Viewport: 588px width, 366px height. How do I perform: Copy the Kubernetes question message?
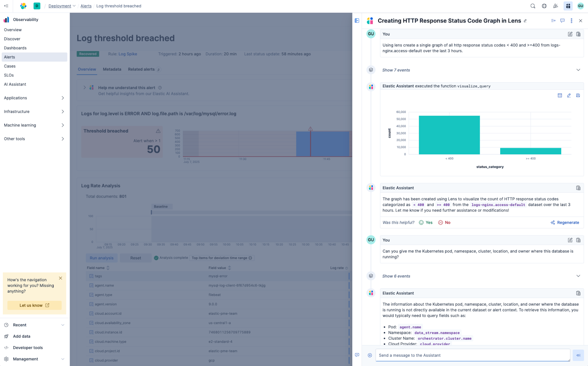[x=578, y=240]
